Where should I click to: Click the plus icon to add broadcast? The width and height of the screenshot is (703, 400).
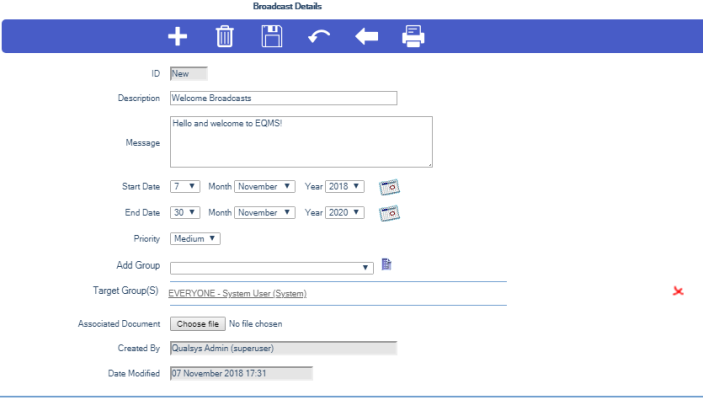pos(178,36)
